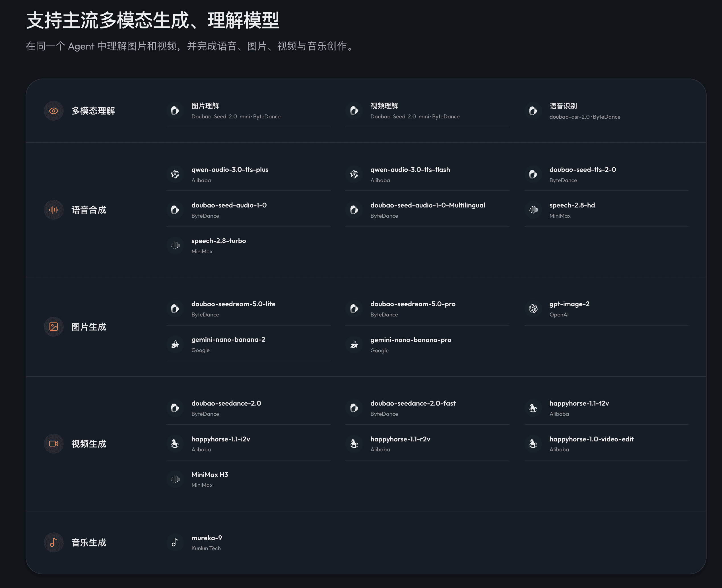Image resolution: width=722 pixels, height=588 pixels.
Task: Click the doubao-seedream-5.0-lite model name
Action: tap(234, 304)
